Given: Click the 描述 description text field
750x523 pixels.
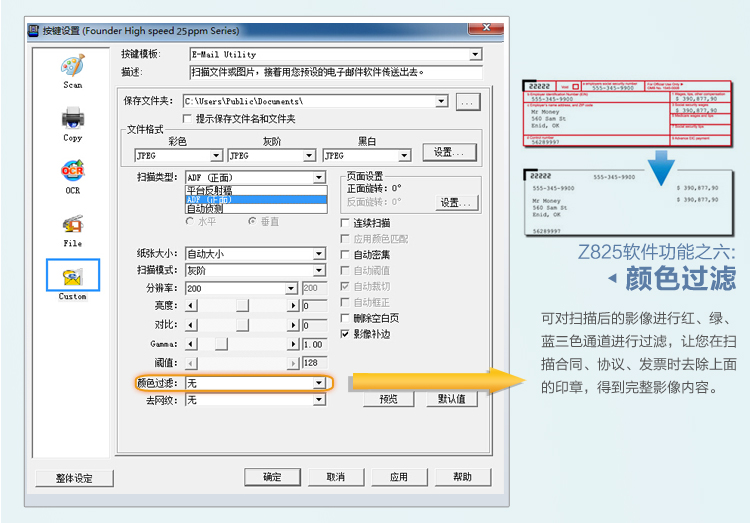Looking at the screenshot, I should pyautogui.click(x=335, y=72).
